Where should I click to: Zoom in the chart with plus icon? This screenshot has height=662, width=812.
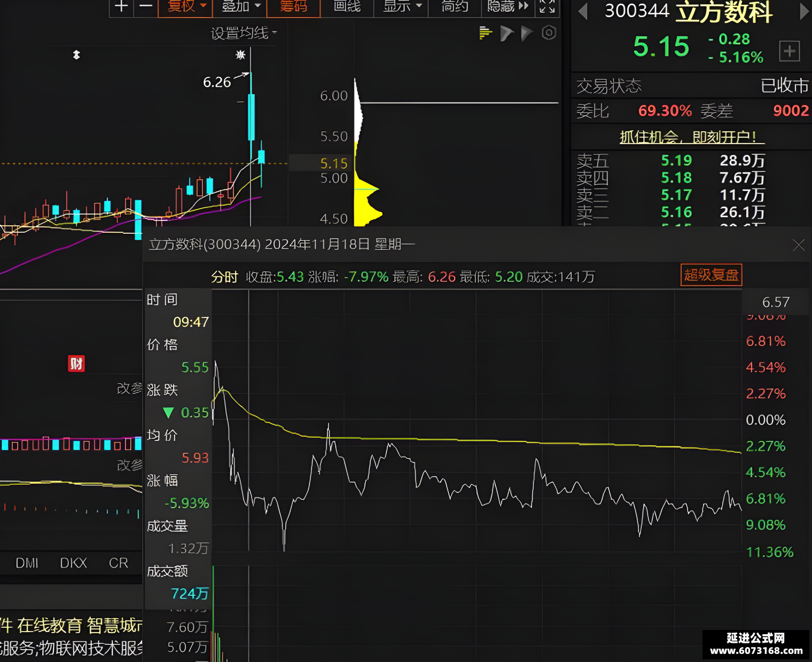(x=122, y=7)
